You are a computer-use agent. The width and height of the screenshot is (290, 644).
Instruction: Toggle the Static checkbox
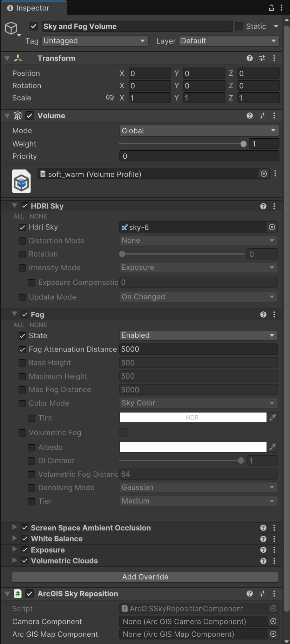pyautogui.click(x=239, y=26)
